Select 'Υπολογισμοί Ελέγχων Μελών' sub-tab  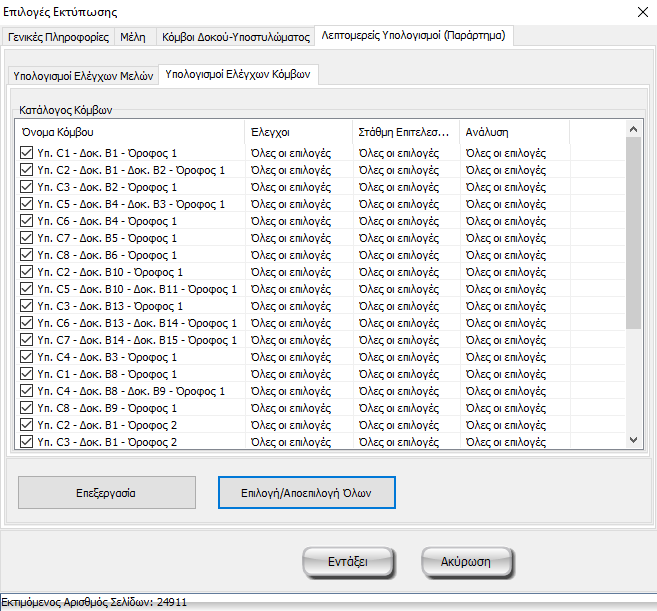[83, 75]
